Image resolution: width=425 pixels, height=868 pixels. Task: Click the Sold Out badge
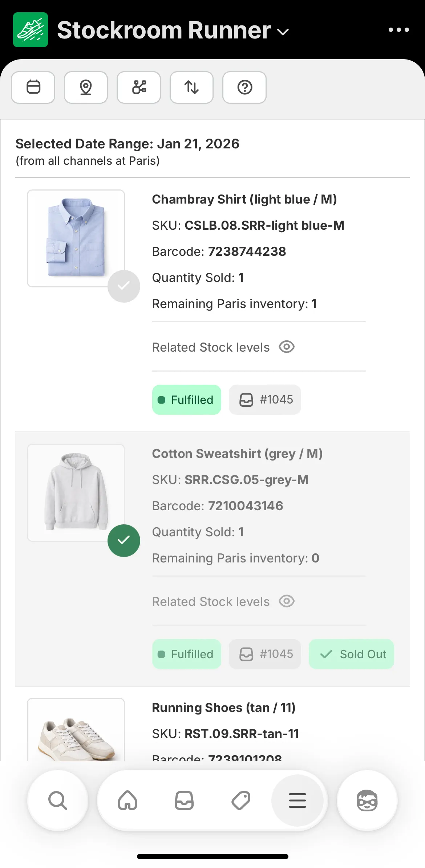pyautogui.click(x=351, y=654)
